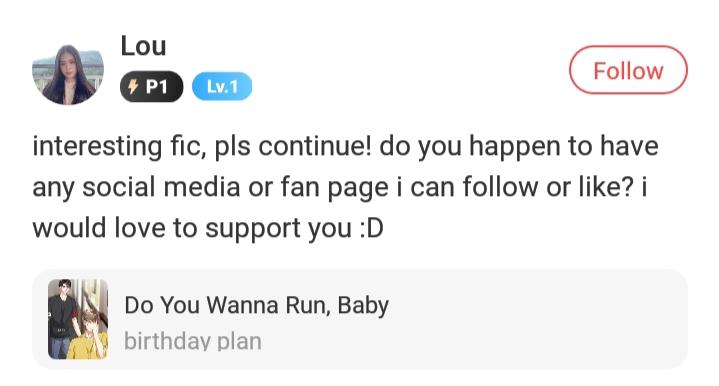
Task: Click the word follow inside the comment text
Action: (x=500, y=187)
